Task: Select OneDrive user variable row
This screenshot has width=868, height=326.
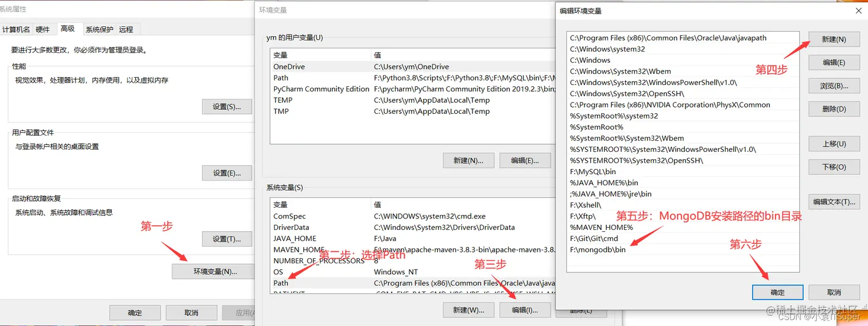Action: (x=413, y=67)
